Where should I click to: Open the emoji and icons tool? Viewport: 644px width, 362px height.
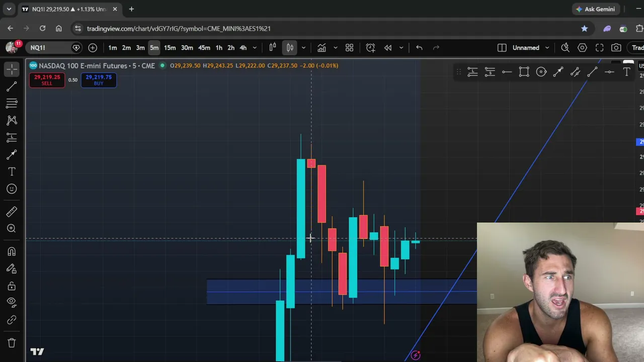(x=12, y=189)
